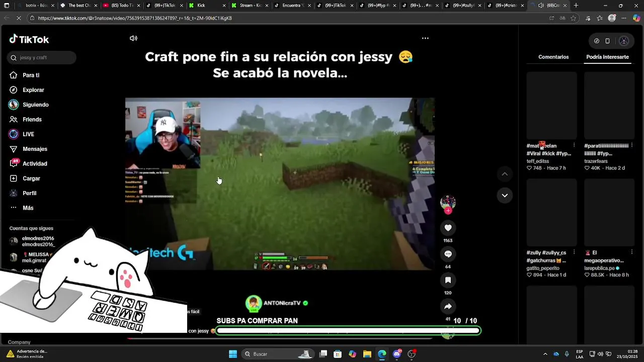Open options for trazerfears video card
The image size is (644, 362).
coord(632,145)
